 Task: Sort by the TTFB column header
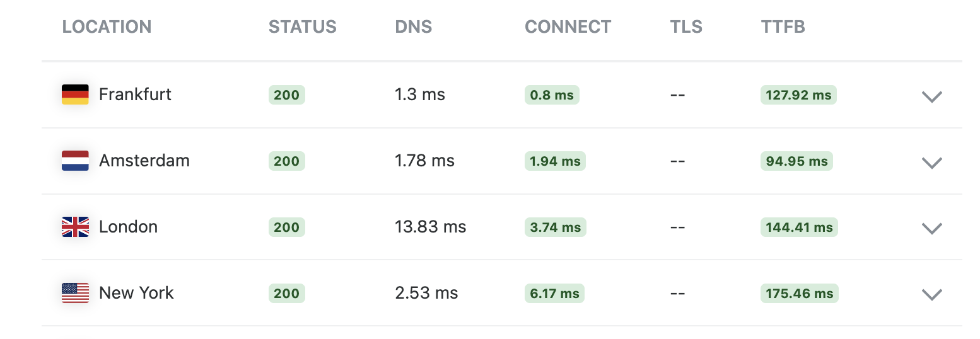tap(783, 27)
